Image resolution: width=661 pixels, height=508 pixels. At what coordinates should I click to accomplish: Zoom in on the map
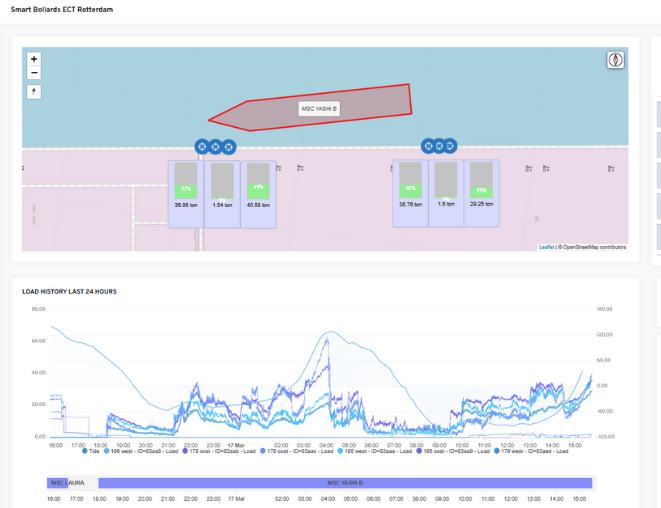click(34, 59)
